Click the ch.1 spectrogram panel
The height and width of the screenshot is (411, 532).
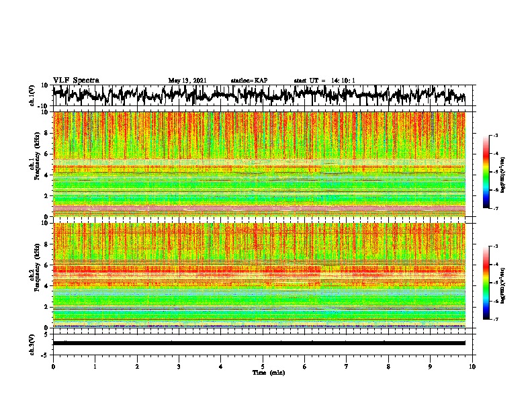point(259,164)
